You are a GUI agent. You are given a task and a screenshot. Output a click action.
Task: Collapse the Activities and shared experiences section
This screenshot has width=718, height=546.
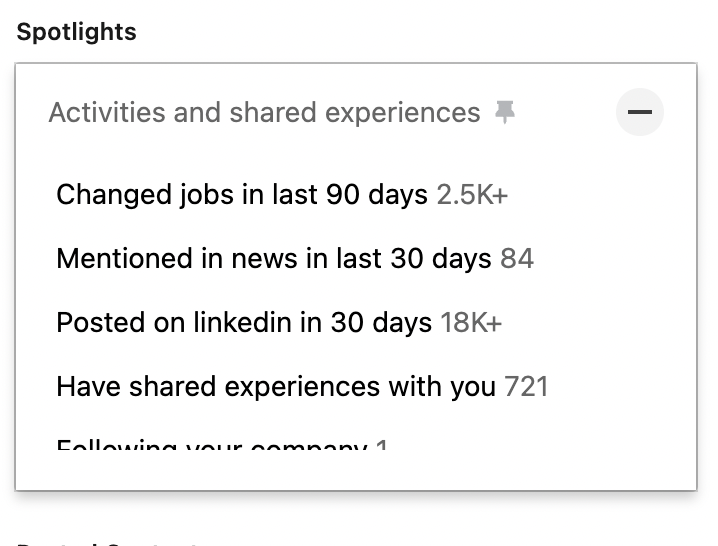point(639,112)
